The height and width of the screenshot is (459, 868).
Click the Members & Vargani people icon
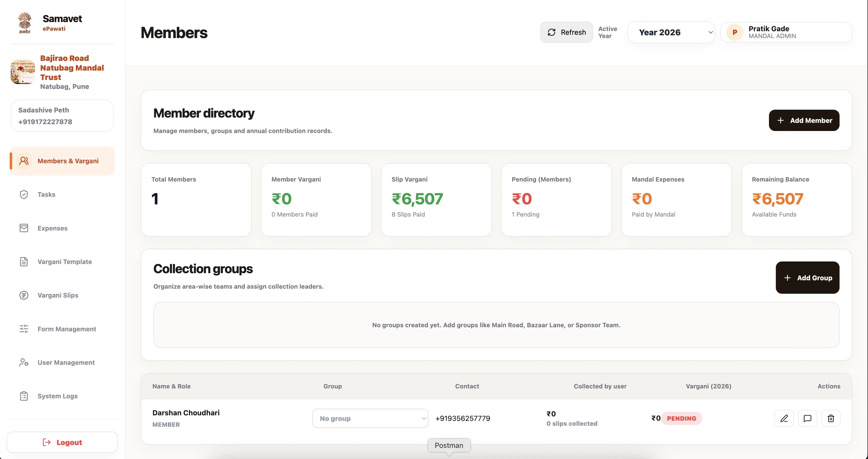[24, 161]
